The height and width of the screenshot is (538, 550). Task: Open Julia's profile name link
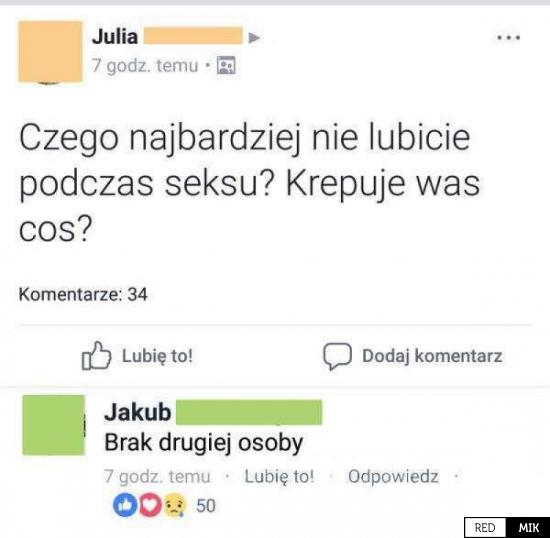[x=114, y=37]
